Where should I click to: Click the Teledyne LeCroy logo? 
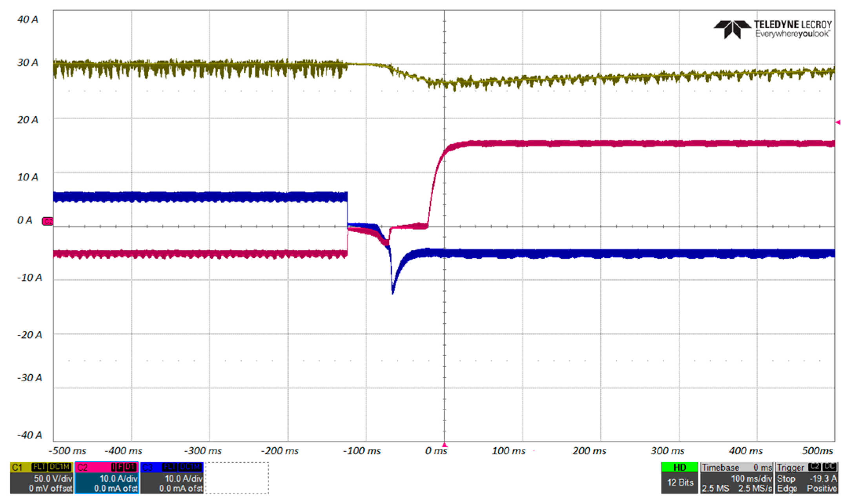[x=772, y=29]
